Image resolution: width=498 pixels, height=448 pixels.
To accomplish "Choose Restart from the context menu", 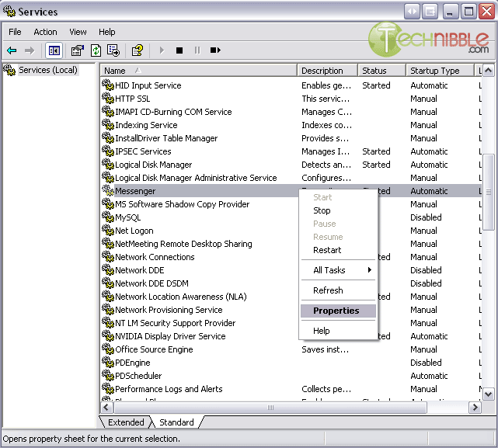I will click(338, 250).
